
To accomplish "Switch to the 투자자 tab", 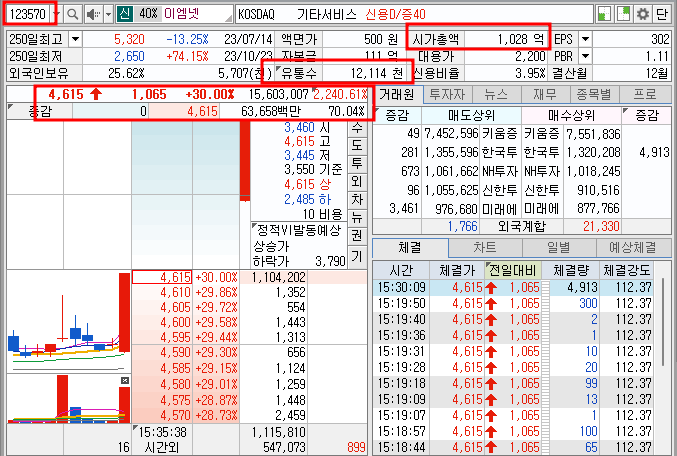I will [x=447, y=94].
